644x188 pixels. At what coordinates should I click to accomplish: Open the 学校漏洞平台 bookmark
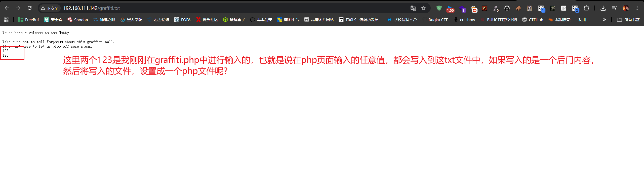click(x=402, y=20)
